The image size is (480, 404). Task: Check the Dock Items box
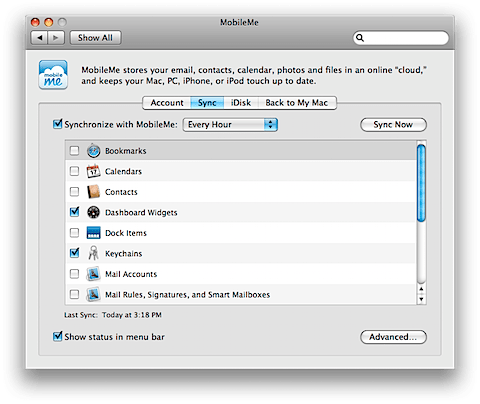point(74,233)
